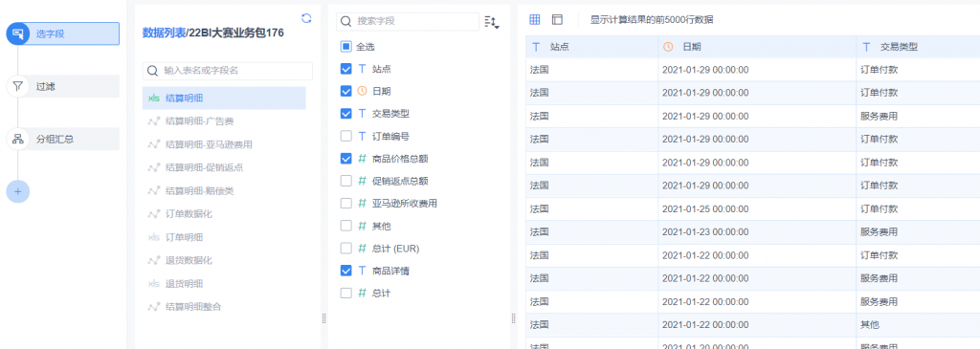This screenshot has height=349, width=980.
Task: Open the field sort dropdown
Action: point(492,22)
